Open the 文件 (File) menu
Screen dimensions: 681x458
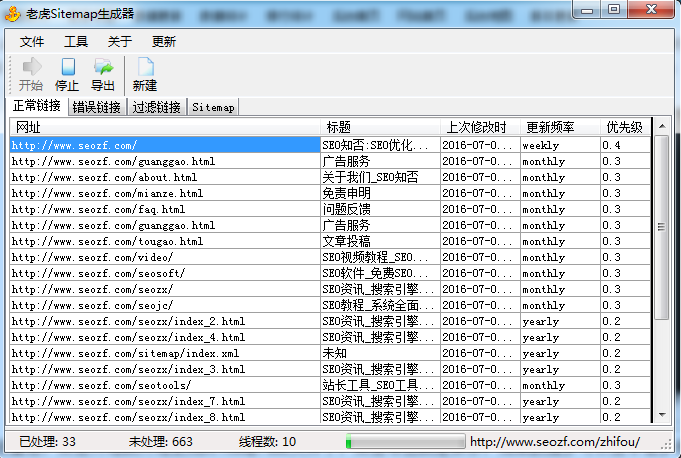pyautogui.click(x=33, y=41)
